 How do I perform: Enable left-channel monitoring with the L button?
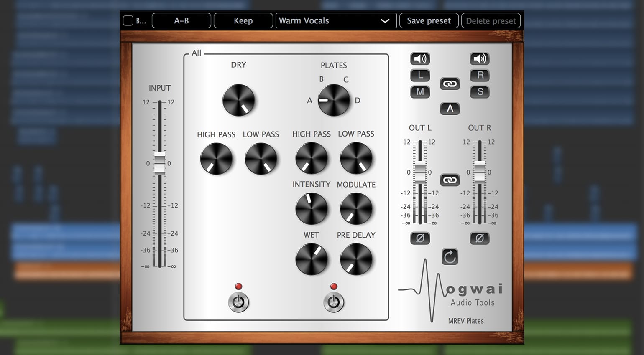click(x=420, y=75)
